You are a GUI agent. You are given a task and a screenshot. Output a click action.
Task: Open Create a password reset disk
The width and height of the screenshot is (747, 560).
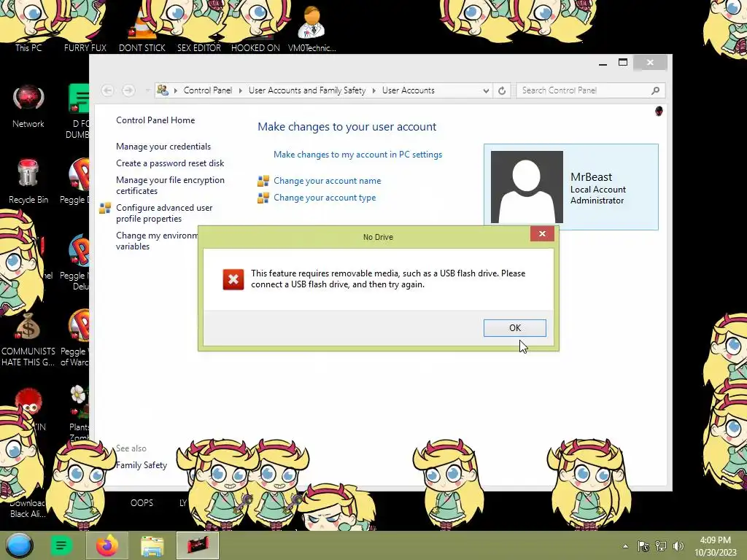(169, 163)
